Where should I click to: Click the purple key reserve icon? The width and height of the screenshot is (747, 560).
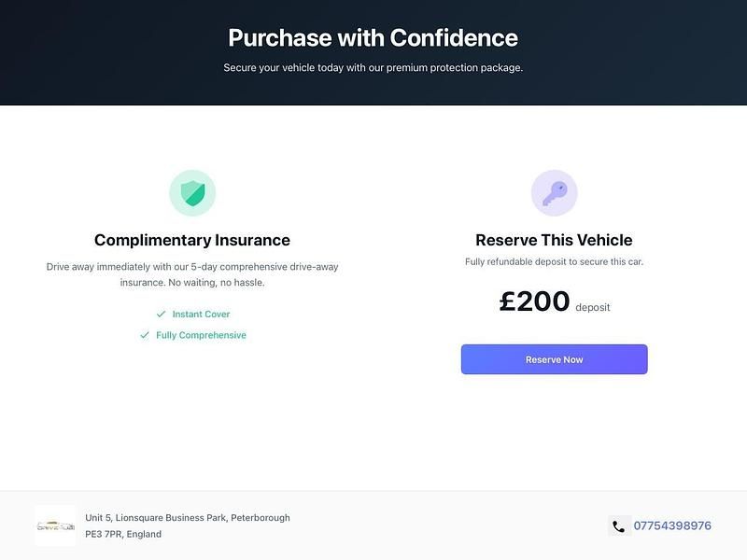coord(554,193)
